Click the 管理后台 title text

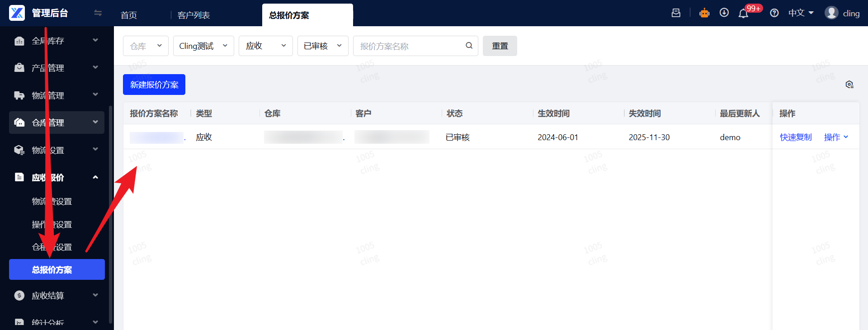tap(50, 13)
